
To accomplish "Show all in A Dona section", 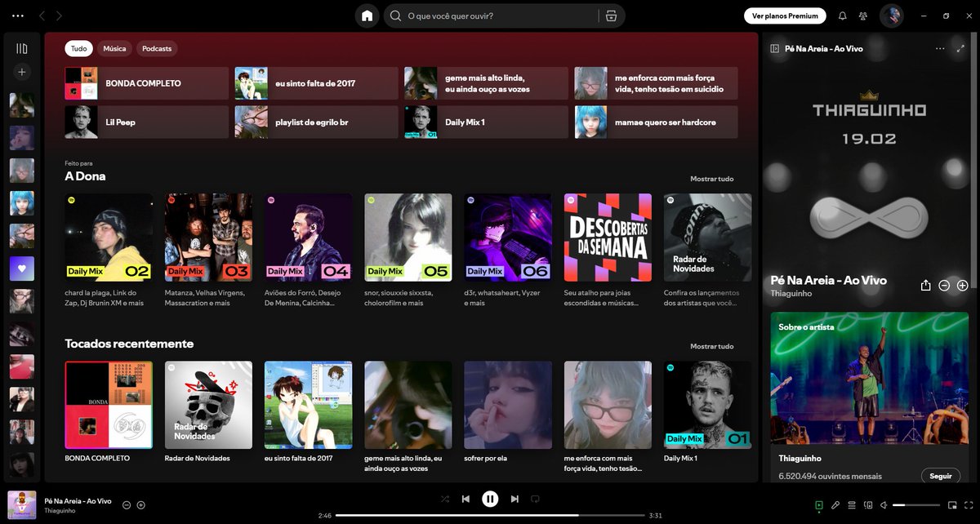I will click(711, 179).
